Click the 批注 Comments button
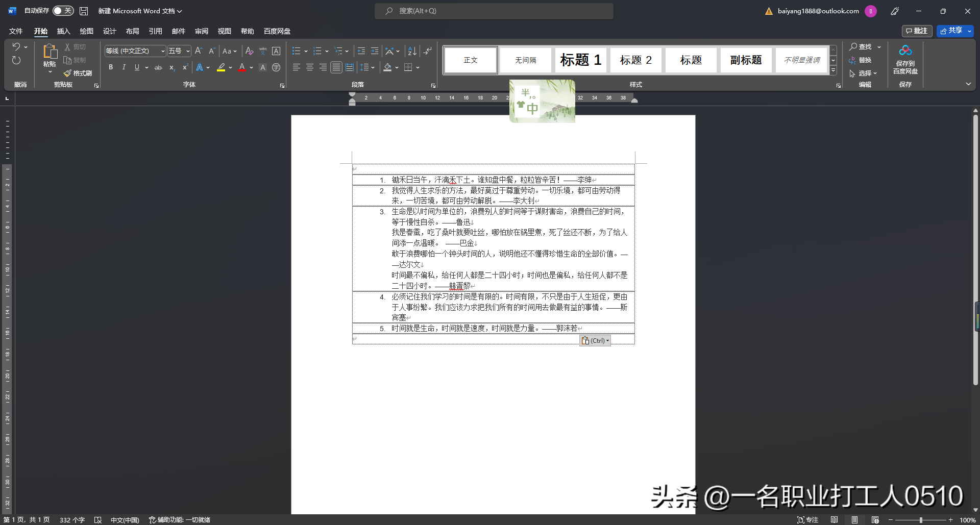This screenshot has height=525, width=980. click(x=917, y=31)
